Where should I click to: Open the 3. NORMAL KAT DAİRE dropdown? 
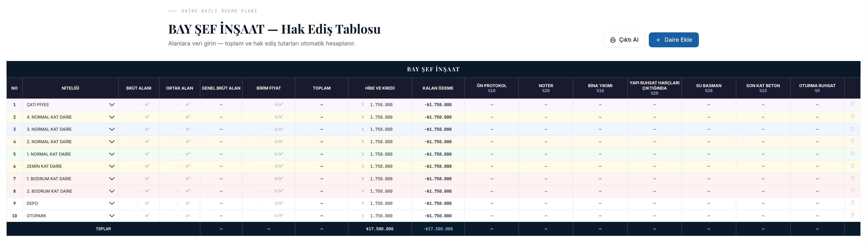coord(71,129)
